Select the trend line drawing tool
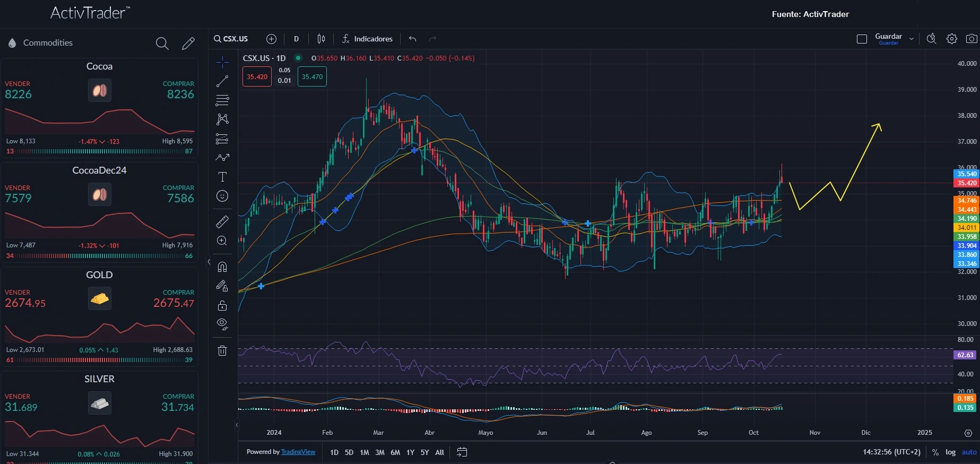This screenshot has width=980, height=464. (x=222, y=81)
